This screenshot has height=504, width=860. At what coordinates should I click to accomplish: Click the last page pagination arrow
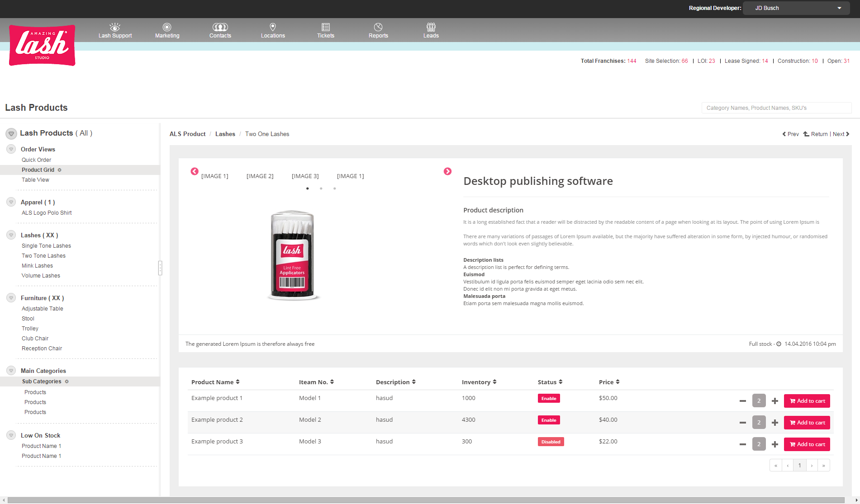[x=824, y=466]
